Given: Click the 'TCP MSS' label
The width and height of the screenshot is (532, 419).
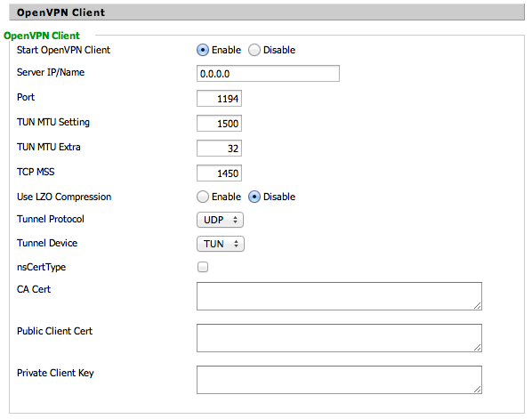Looking at the screenshot, I should (x=36, y=172).
